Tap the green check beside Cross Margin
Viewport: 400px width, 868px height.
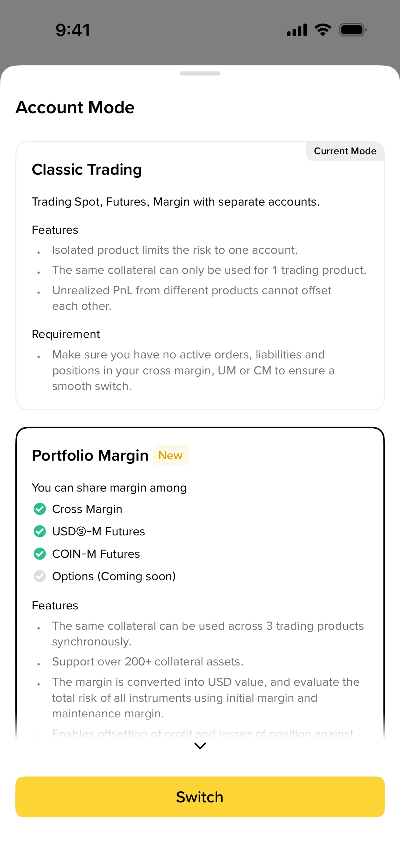coord(40,509)
